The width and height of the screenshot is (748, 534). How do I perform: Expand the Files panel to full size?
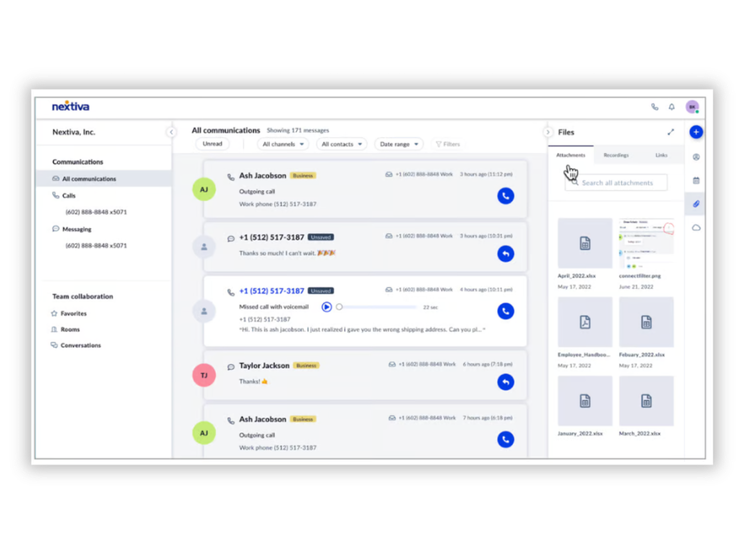(670, 132)
